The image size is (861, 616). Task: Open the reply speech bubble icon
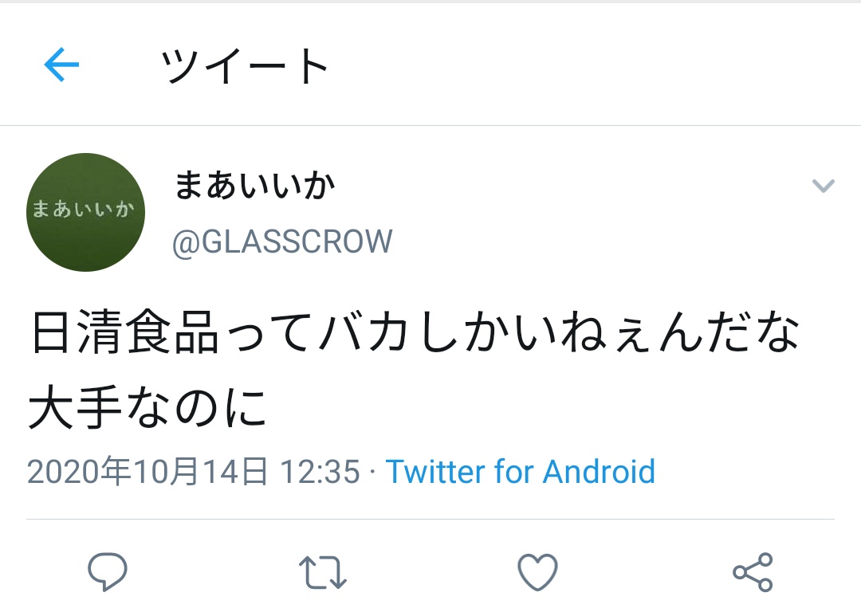point(108,571)
